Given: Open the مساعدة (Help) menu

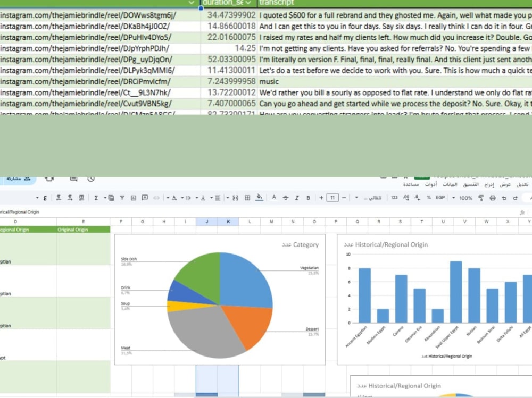Looking at the screenshot, I should pos(411,184).
